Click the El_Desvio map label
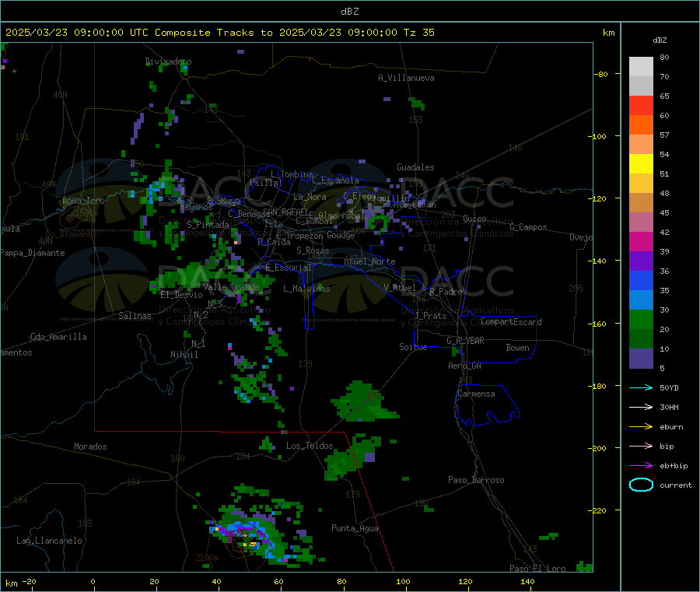Screen dimensions: 700x592 coord(181,295)
